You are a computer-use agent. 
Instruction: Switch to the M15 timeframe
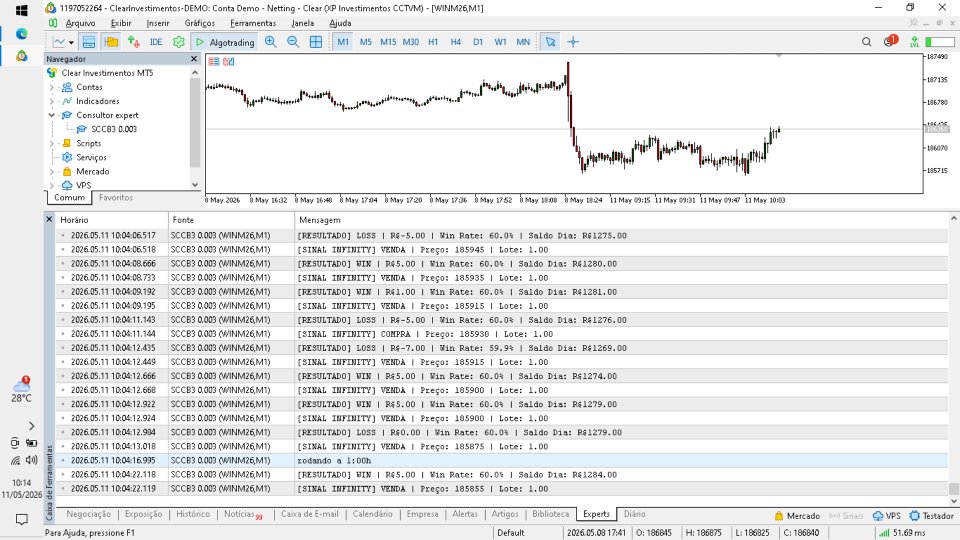pos(388,42)
